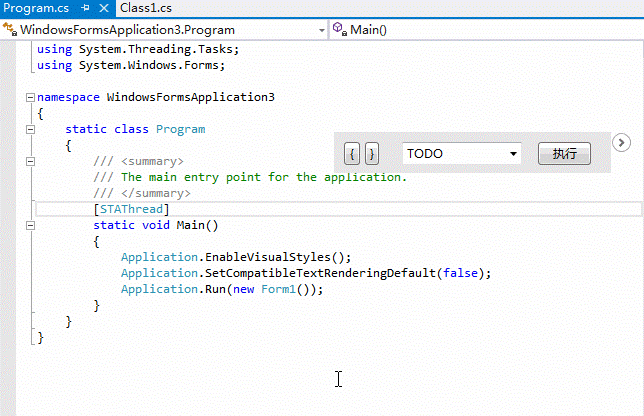This screenshot has width=644, height=416.
Task: Click the open brace { button
Action: (352, 154)
